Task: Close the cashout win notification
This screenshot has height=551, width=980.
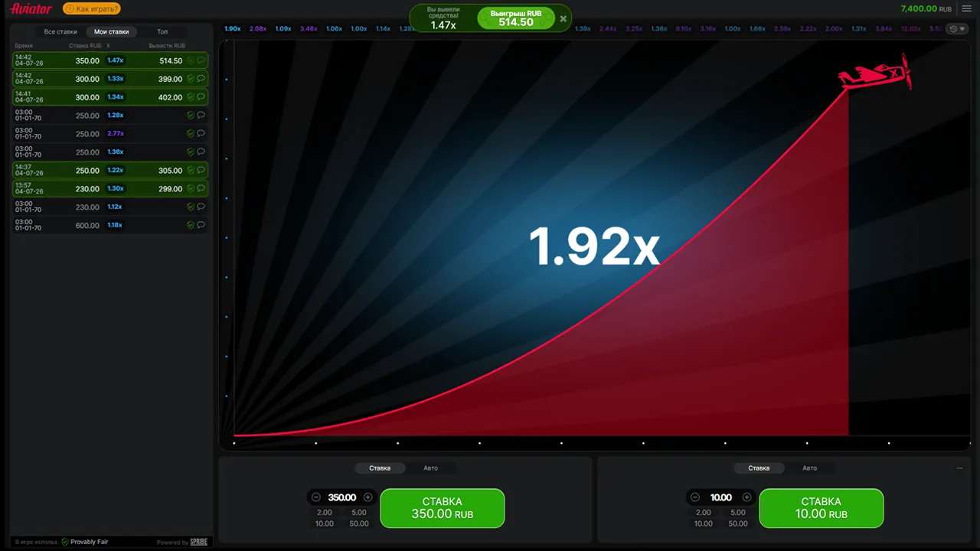Action: [563, 18]
